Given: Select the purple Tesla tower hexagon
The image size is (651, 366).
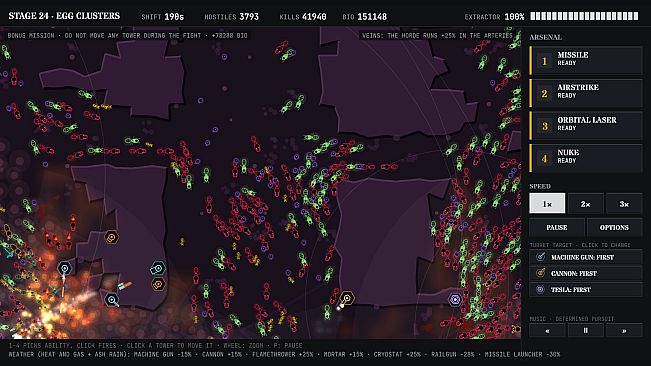Looking at the screenshot, I should [455, 299].
